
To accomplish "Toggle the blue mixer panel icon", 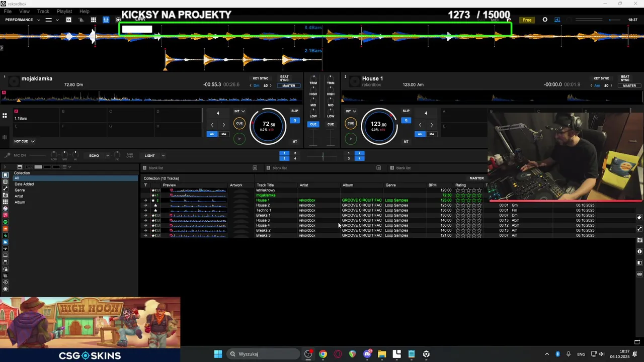I will tap(106, 20).
